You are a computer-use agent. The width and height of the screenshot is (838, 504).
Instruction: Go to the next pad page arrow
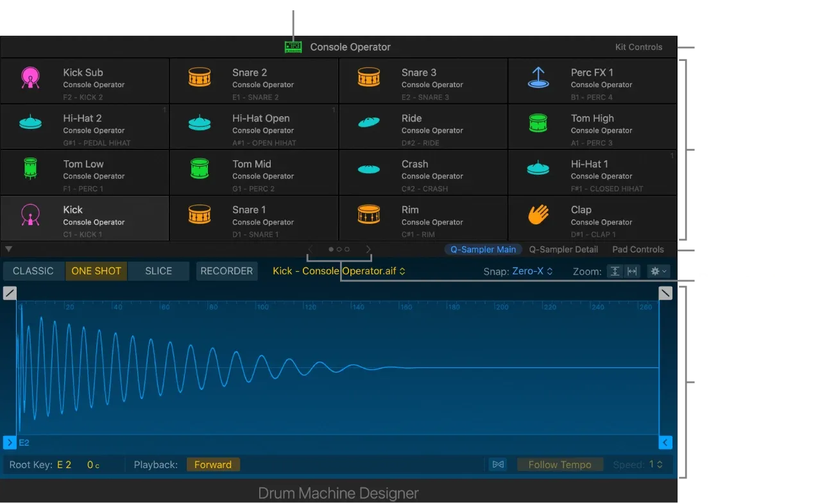pyautogui.click(x=368, y=249)
